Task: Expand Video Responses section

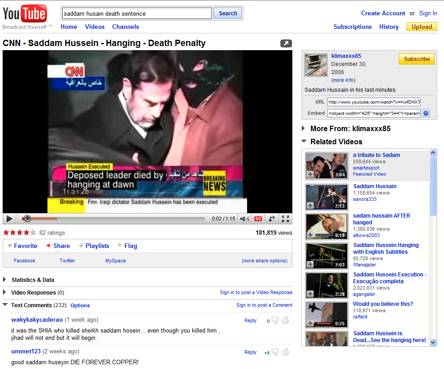Action: coord(5,292)
